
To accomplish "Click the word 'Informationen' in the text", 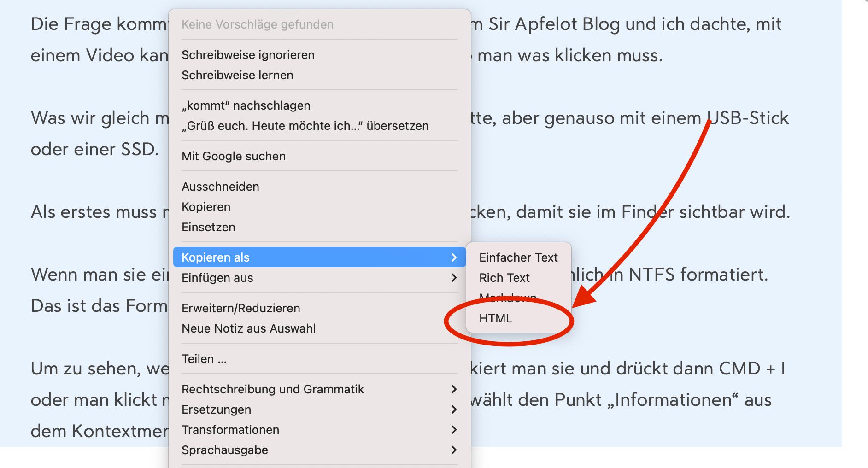I will click(673, 400).
